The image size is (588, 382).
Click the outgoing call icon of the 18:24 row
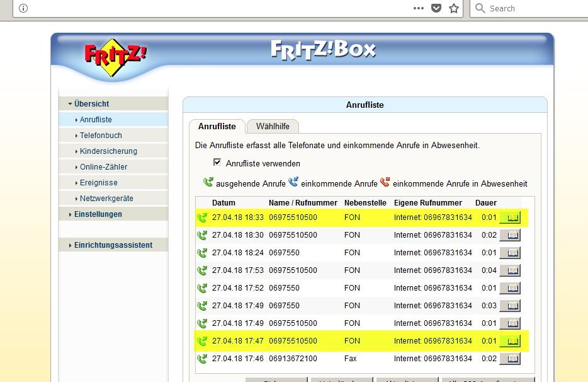pyautogui.click(x=202, y=253)
